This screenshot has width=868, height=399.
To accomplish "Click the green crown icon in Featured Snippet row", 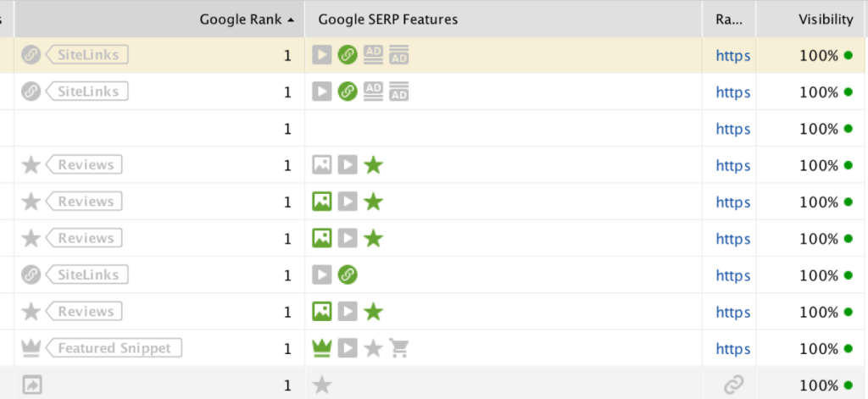I will click(321, 349).
